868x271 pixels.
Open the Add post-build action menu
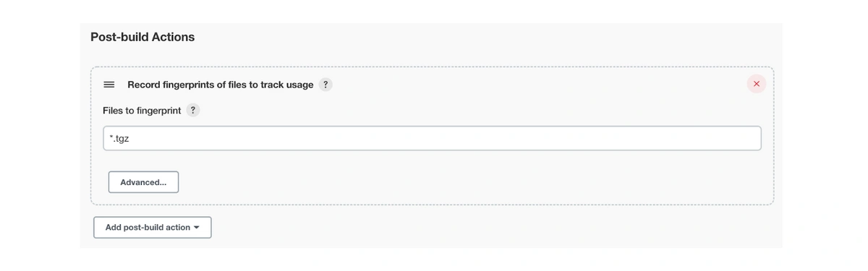point(153,228)
